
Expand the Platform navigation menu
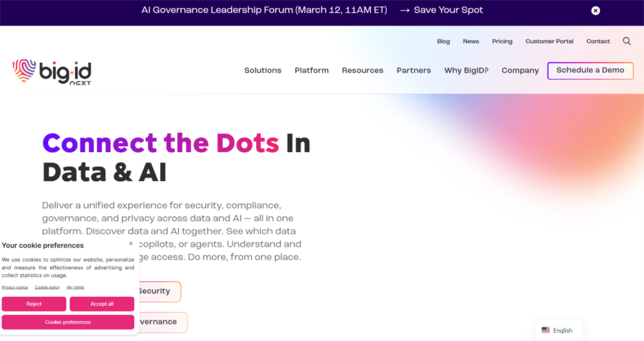(x=312, y=70)
